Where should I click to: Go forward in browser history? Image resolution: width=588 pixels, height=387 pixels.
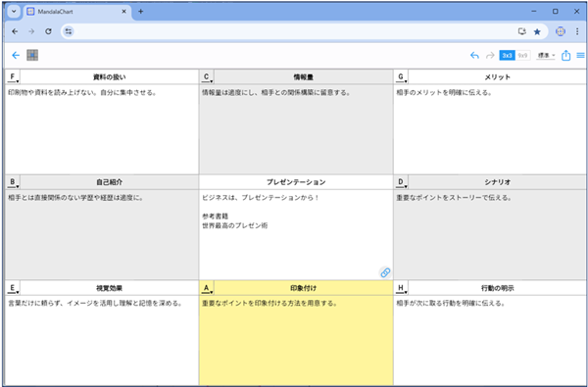(x=31, y=31)
